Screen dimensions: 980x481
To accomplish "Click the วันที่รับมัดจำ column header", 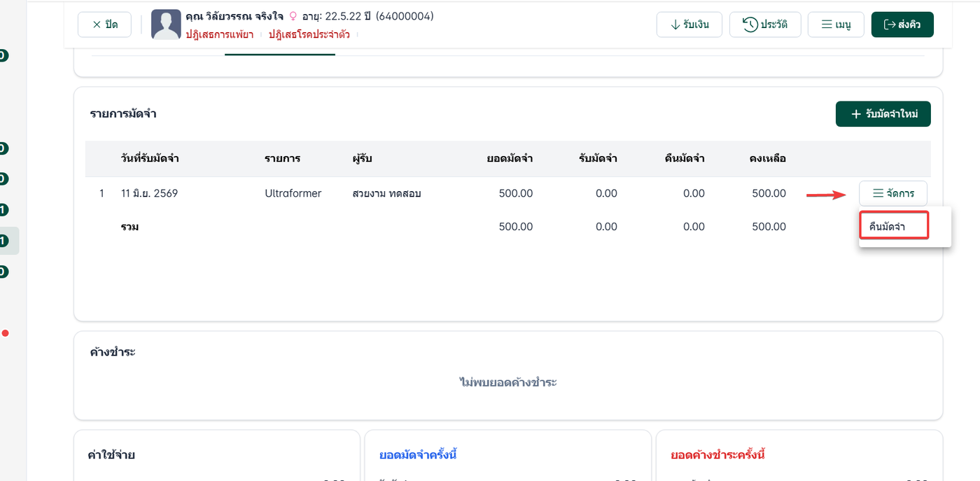I will click(150, 158).
